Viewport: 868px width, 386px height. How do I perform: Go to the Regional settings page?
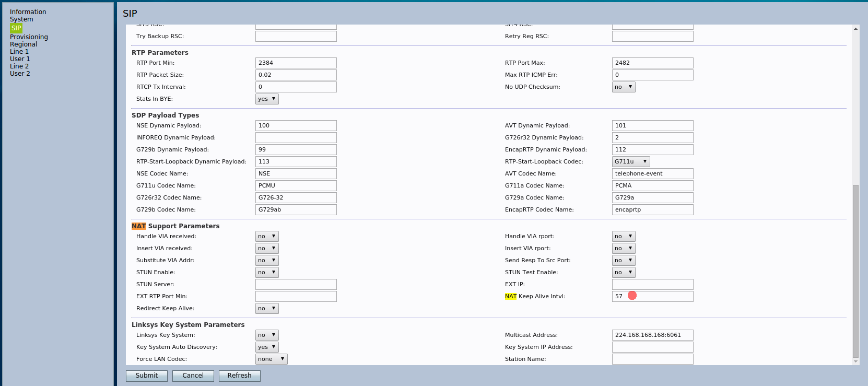[24, 44]
